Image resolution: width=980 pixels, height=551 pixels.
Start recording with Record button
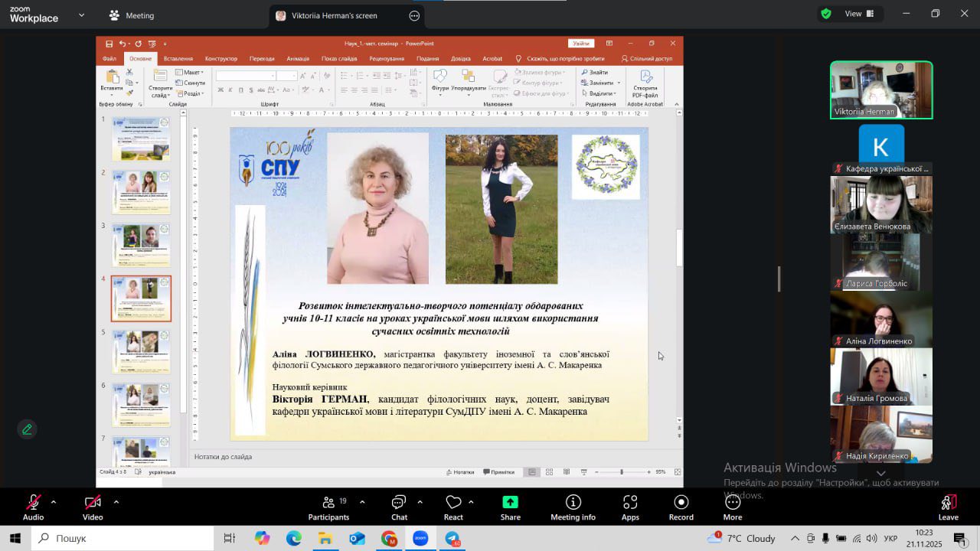681,507
